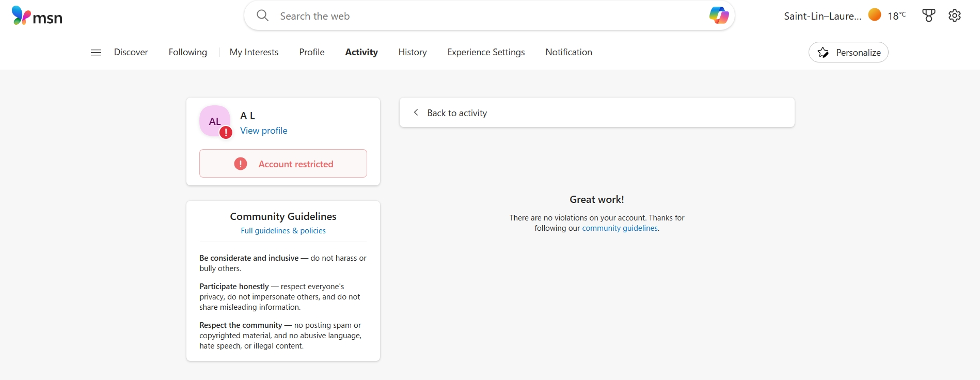
Task: Open the Experience Settings tab
Action: [x=486, y=52]
